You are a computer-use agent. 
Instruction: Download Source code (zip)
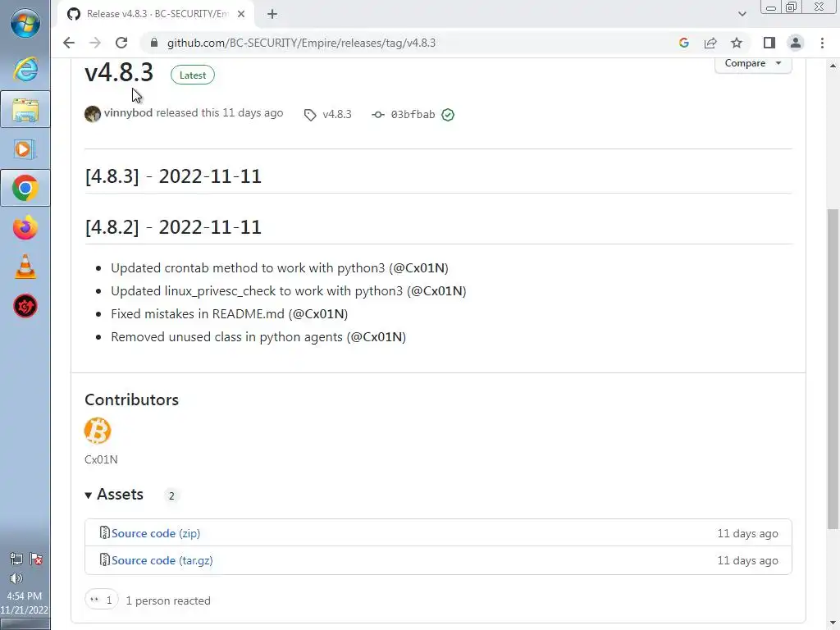coord(156,533)
